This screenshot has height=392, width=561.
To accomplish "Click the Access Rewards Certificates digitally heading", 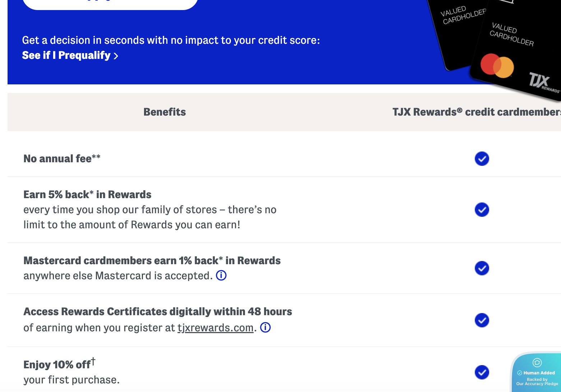I will [158, 312].
